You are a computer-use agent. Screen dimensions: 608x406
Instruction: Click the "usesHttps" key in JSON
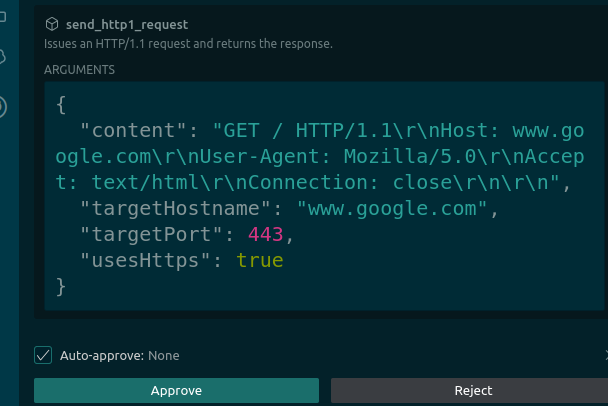click(145, 260)
